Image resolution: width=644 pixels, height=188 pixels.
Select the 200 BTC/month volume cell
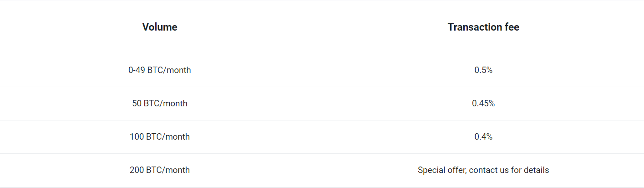point(160,170)
